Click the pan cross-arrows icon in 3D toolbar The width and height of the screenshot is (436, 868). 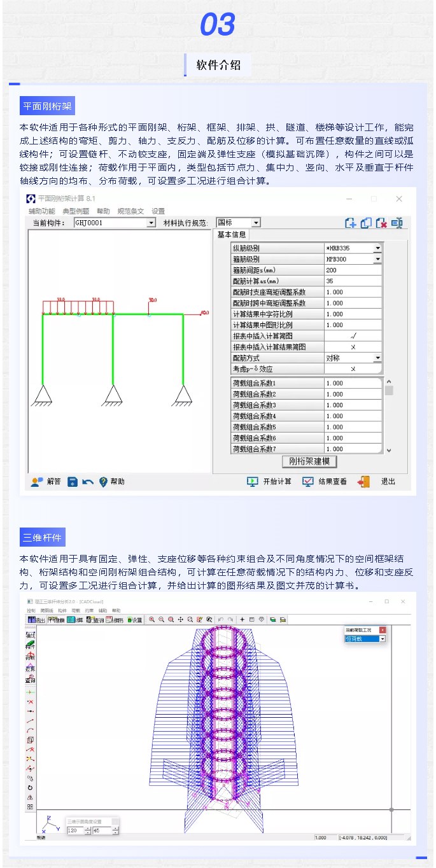coord(181,619)
